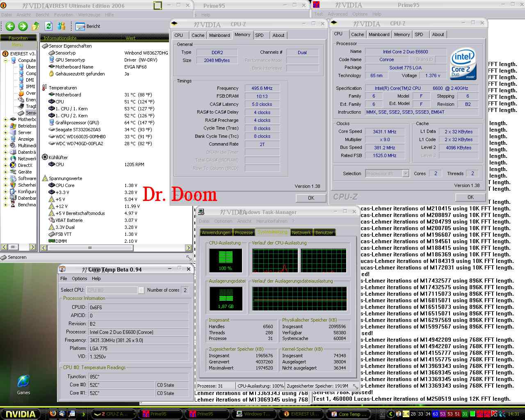Click the Task-Manager title bar icon

(x=201, y=212)
